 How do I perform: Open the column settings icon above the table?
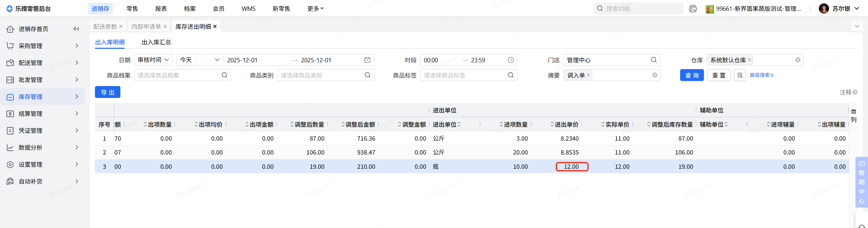pyautogui.click(x=853, y=111)
